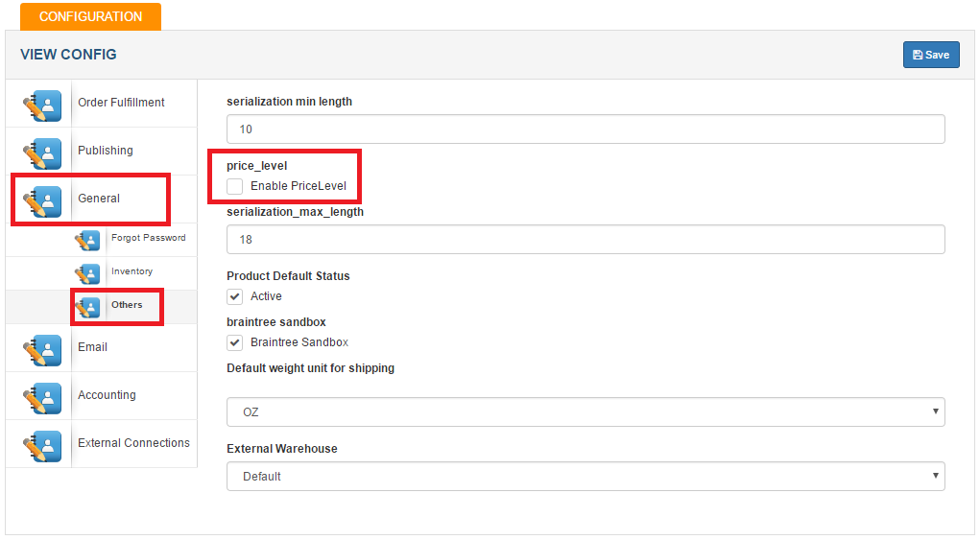Image resolution: width=980 pixels, height=540 pixels.
Task: Open the External Warehouse dropdown
Action: pyautogui.click(x=586, y=477)
